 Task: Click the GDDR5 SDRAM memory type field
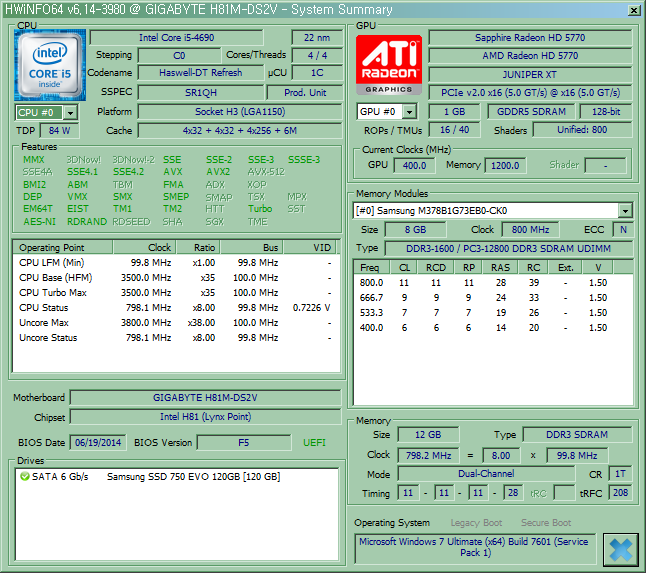[x=531, y=112]
